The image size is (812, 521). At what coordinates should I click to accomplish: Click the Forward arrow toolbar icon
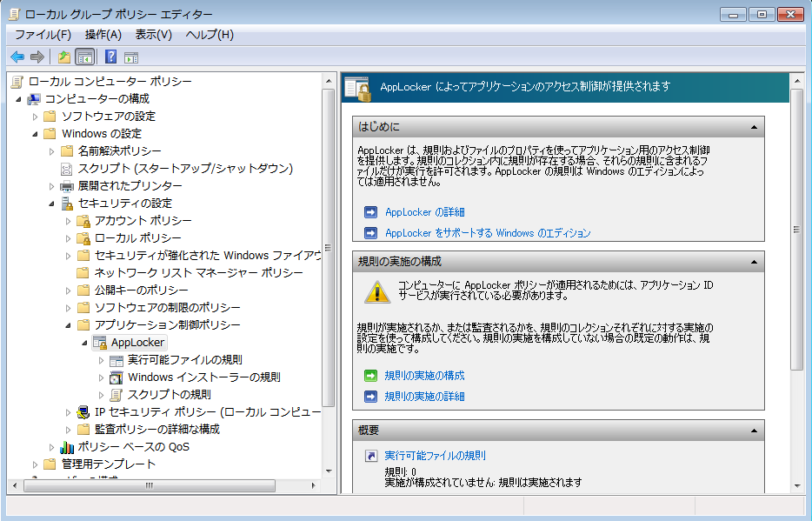point(37,57)
